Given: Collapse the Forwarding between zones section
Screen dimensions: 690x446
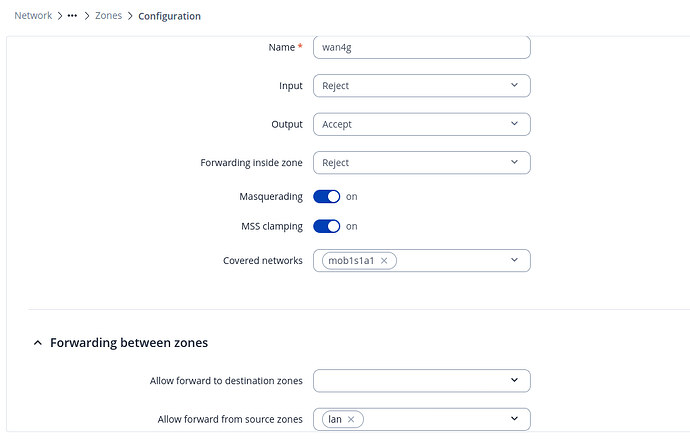Looking at the screenshot, I should pos(38,343).
